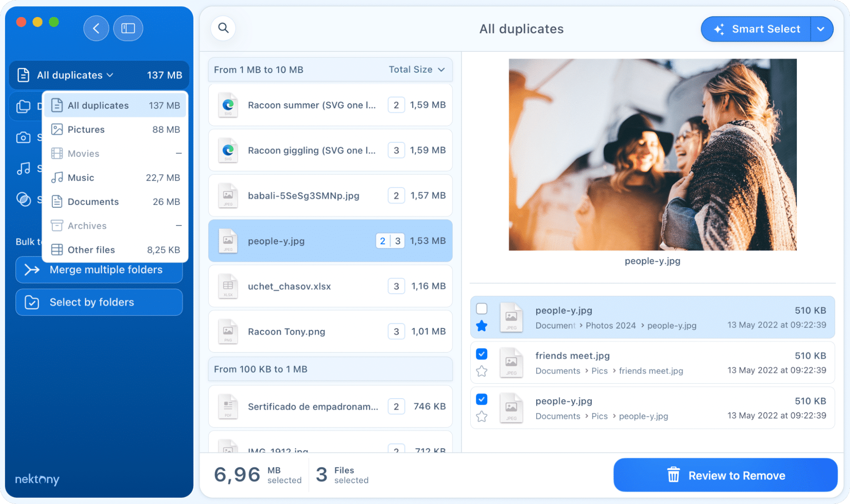
Task: Uncheck Pics people-y.jpg checkbox
Action: [x=481, y=399]
